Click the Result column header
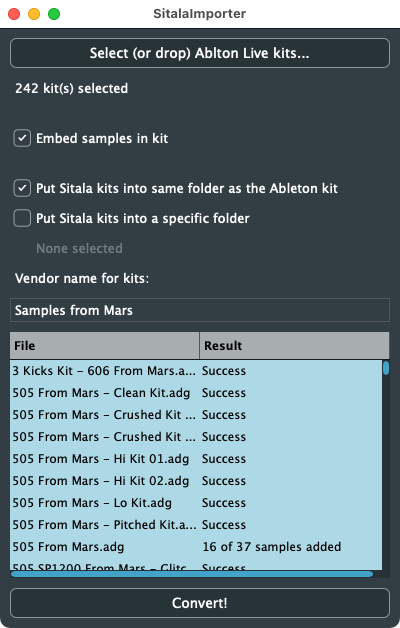 click(294, 345)
